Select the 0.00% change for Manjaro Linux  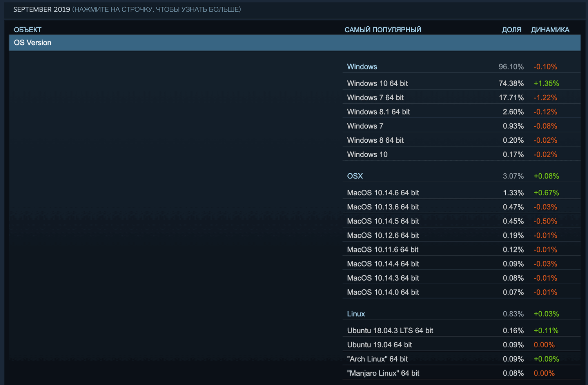click(x=544, y=373)
